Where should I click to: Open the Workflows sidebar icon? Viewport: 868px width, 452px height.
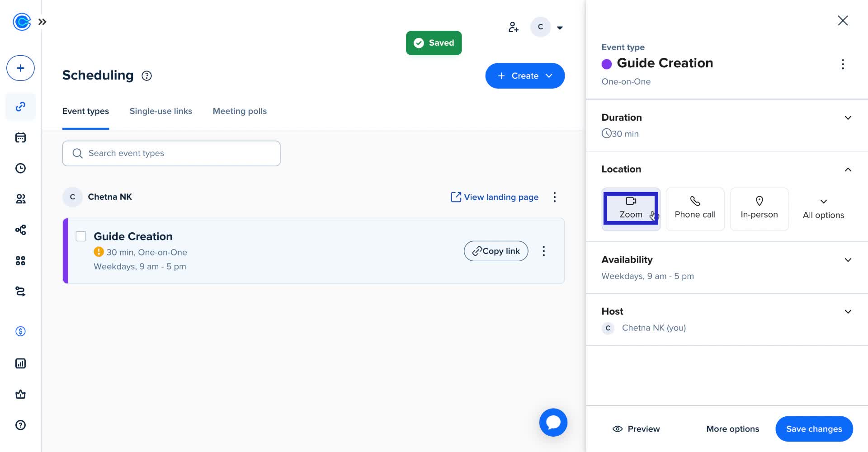20,230
